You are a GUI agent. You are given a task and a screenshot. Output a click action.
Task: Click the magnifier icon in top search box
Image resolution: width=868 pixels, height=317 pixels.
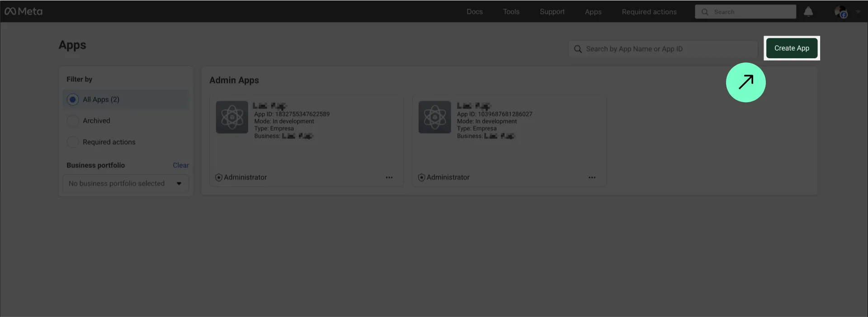point(705,12)
